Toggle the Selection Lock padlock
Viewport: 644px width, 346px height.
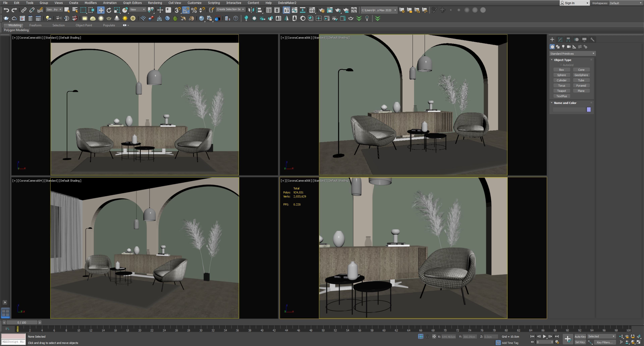(x=427, y=336)
